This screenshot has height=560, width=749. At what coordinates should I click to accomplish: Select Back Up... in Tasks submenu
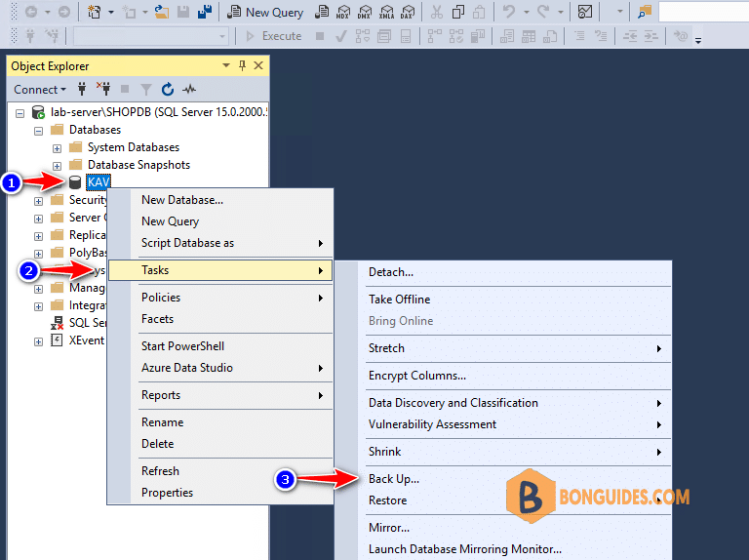[x=503, y=479]
